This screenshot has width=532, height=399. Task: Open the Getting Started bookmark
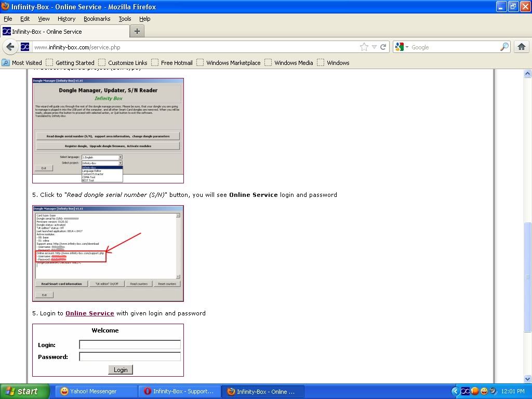[x=70, y=63]
